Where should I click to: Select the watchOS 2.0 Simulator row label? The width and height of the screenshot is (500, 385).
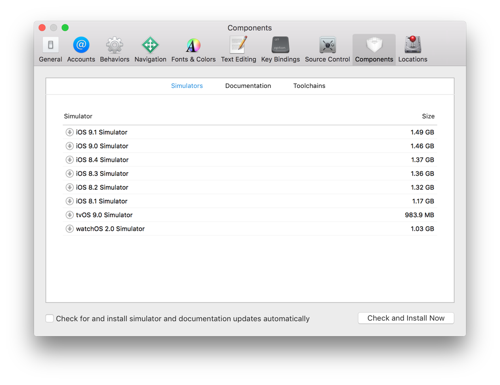pyautogui.click(x=110, y=229)
